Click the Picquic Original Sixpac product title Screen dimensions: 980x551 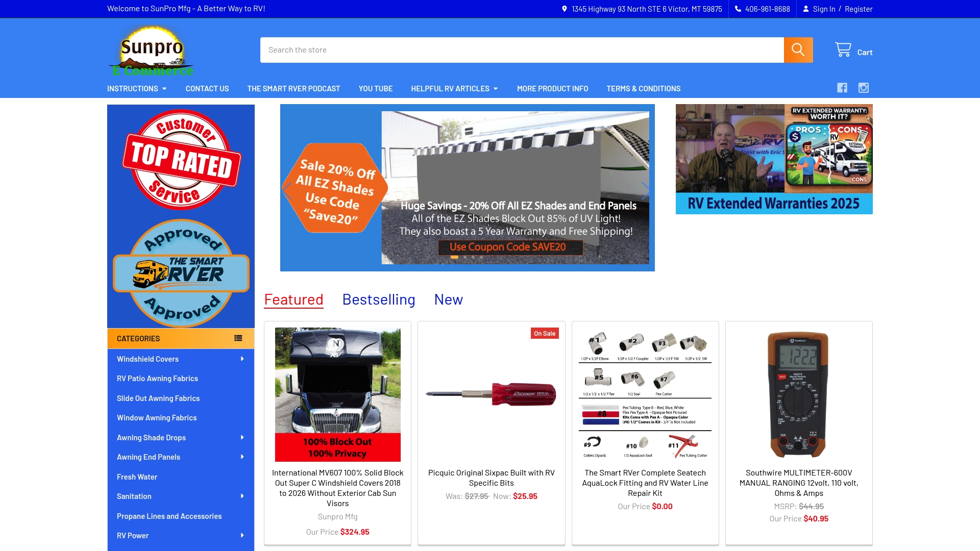pos(491,478)
